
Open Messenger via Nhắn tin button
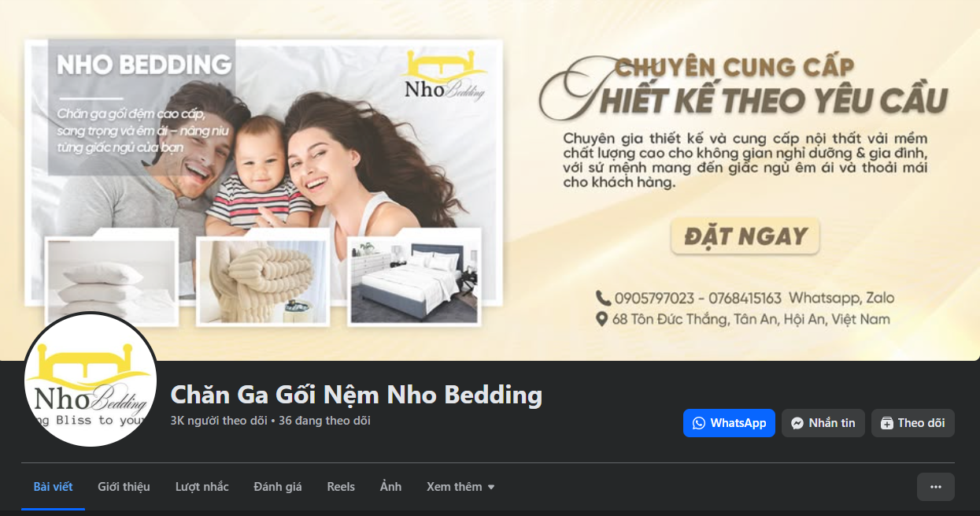823,423
